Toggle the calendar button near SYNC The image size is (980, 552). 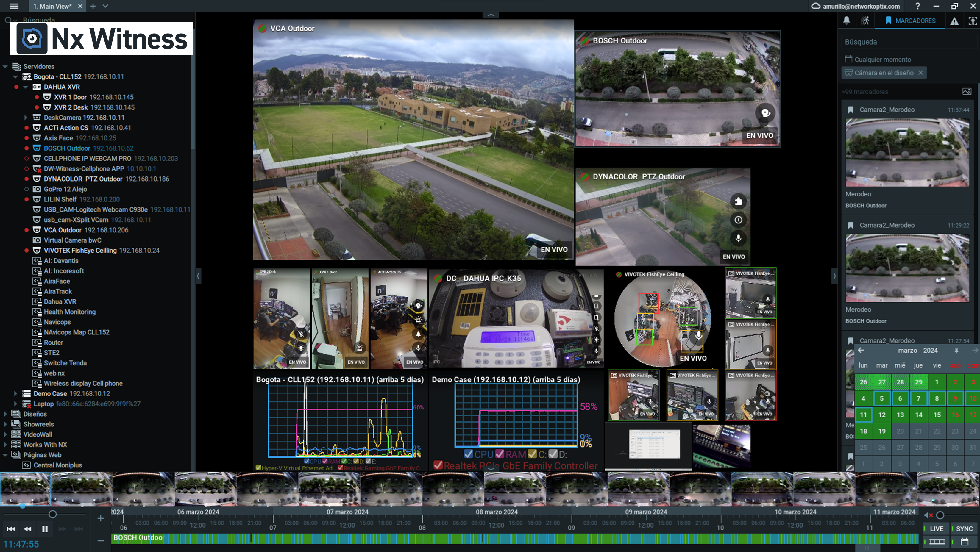[x=964, y=542]
